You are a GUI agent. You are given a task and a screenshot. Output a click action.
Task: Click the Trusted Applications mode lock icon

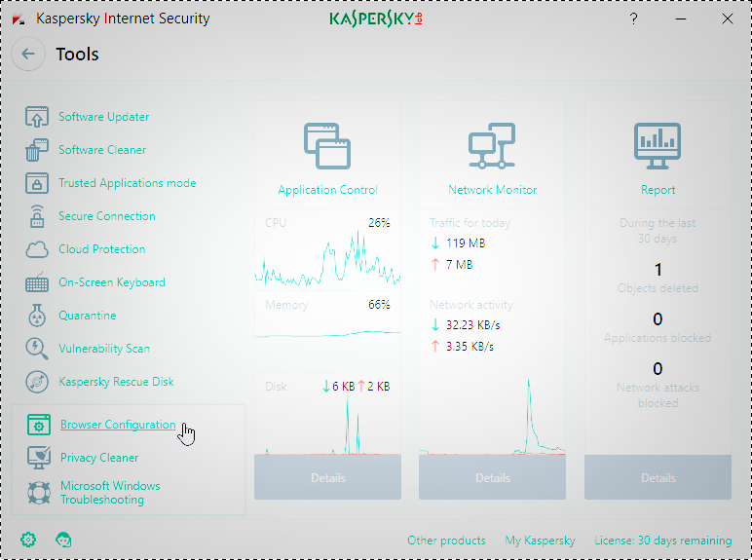[x=37, y=183]
